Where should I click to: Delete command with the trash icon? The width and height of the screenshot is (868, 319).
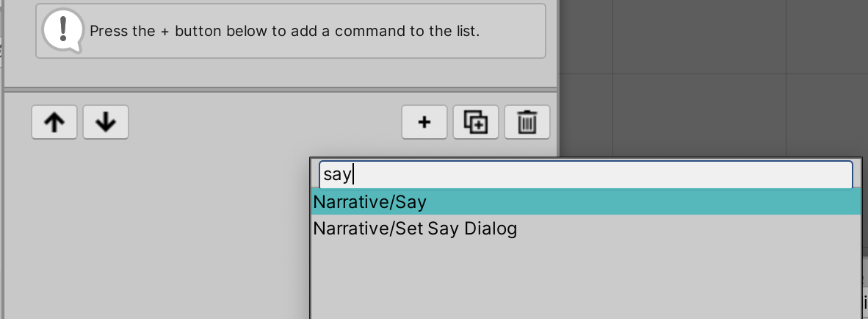pyautogui.click(x=527, y=122)
